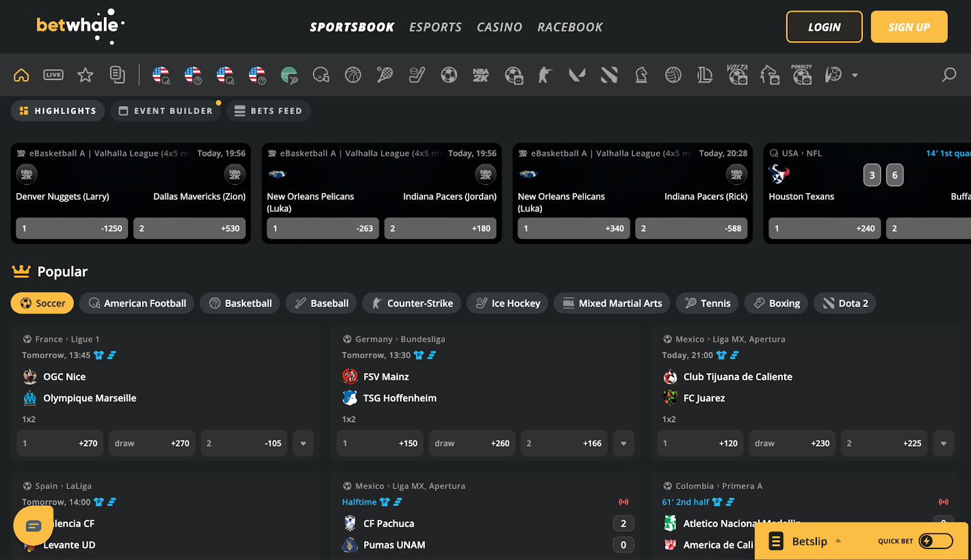This screenshot has height=560, width=971.
Task: Expand the Betslip panel
Action: pyautogui.click(x=810, y=541)
